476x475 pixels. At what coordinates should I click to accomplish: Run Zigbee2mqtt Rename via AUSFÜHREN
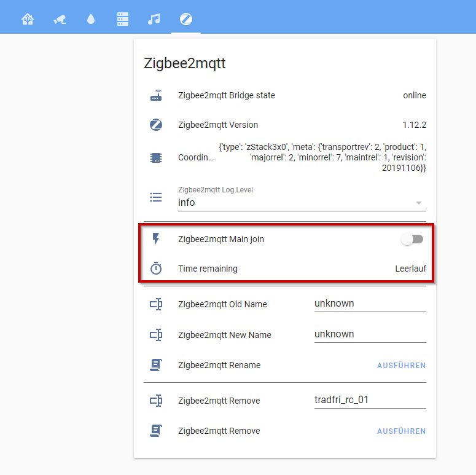click(401, 365)
